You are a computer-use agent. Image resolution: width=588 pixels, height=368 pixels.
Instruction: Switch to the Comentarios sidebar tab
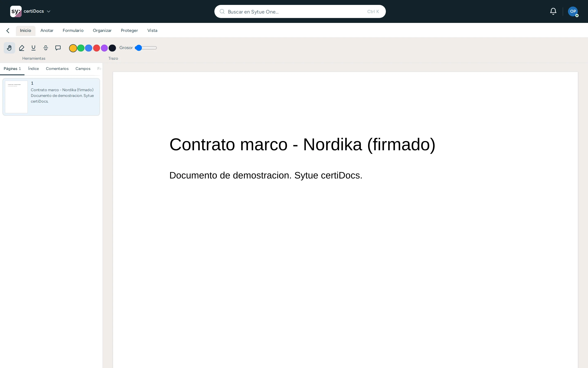(x=57, y=69)
